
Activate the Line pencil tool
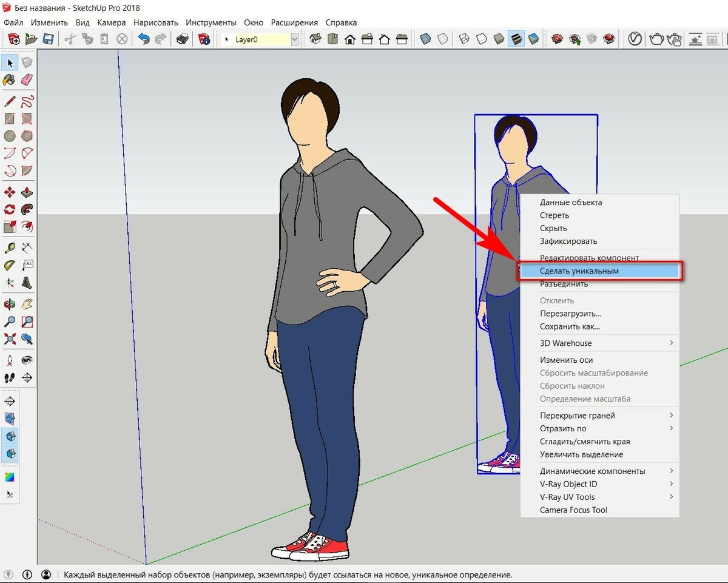point(10,101)
